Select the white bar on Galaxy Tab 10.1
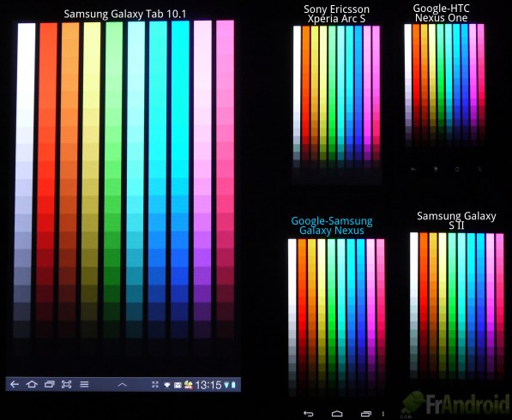This screenshot has width=512, height=420. click(x=24, y=181)
